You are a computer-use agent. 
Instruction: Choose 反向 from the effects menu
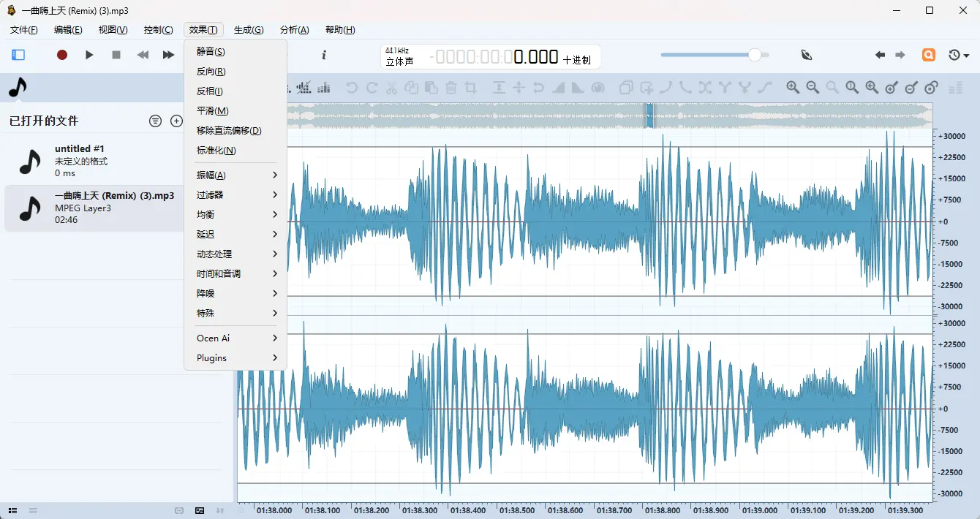click(x=235, y=72)
